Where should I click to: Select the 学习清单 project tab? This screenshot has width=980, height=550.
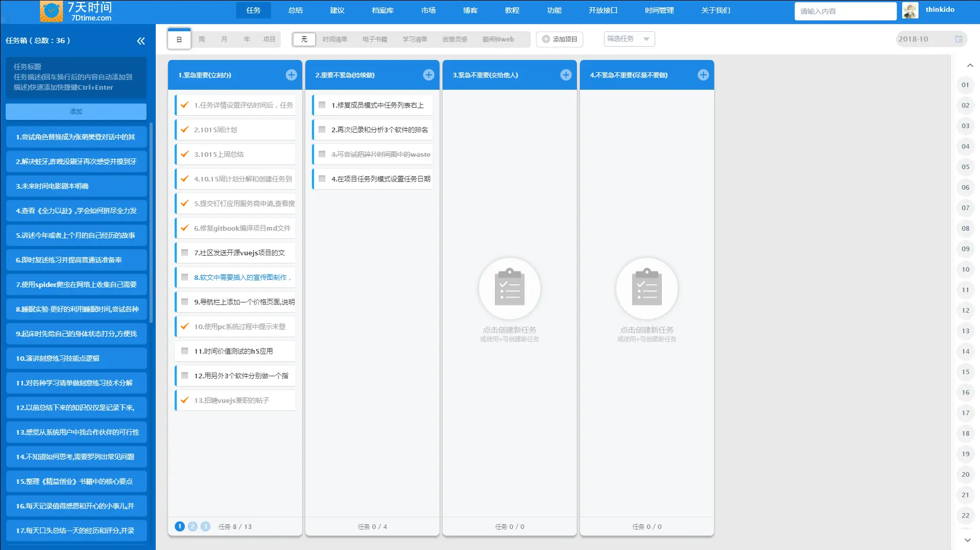pyautogui.click(x=415, y=39)
